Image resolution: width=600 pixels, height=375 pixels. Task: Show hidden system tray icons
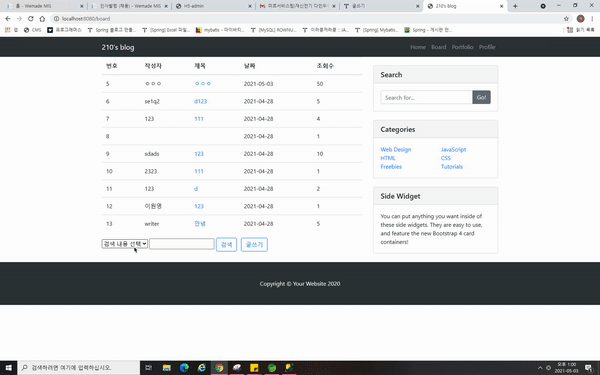540,368
